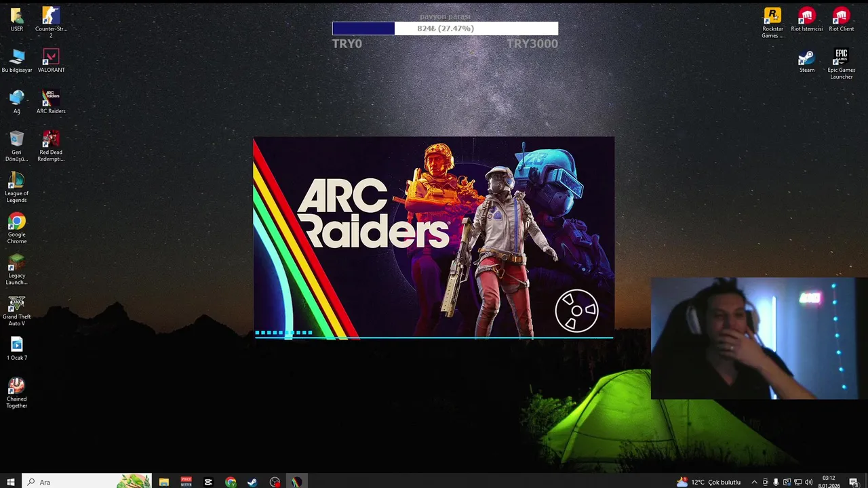Open the notification center icon

[x=854, y=482]
